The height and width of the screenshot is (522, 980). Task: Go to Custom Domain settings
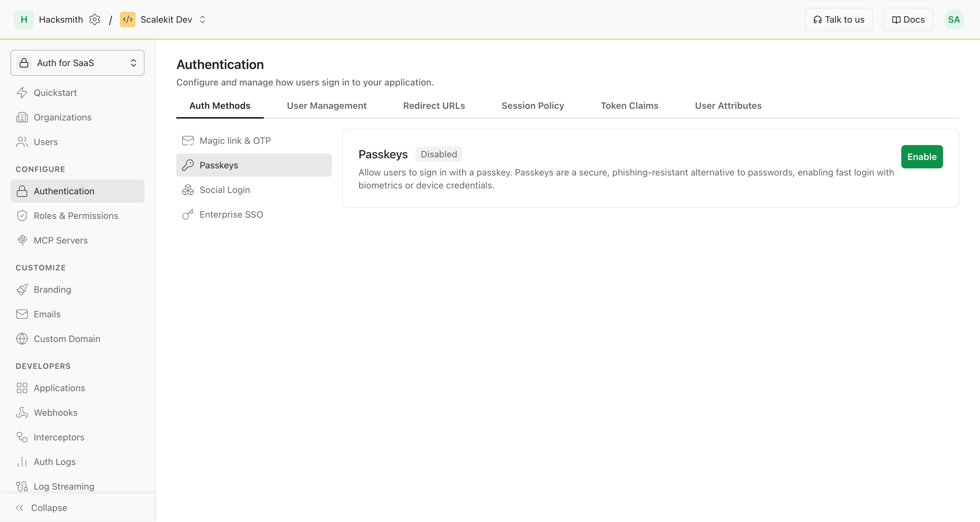pos(77,339)
